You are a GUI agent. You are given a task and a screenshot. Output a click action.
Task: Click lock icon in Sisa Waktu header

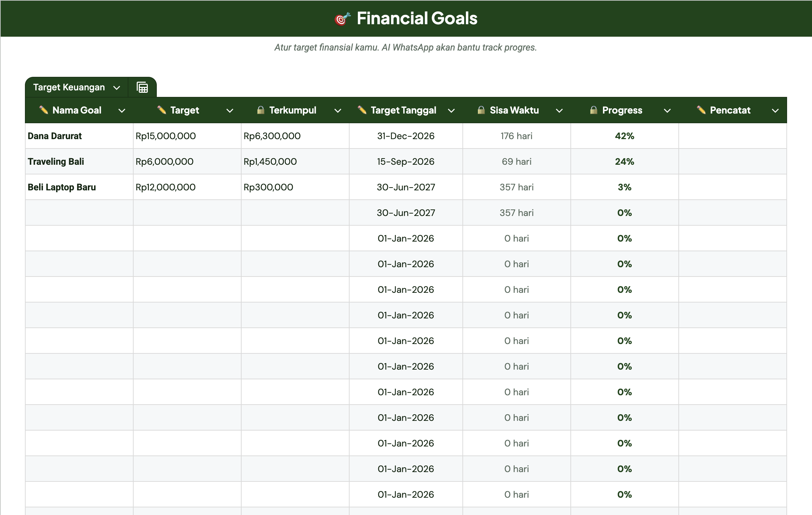coord(481,110)
